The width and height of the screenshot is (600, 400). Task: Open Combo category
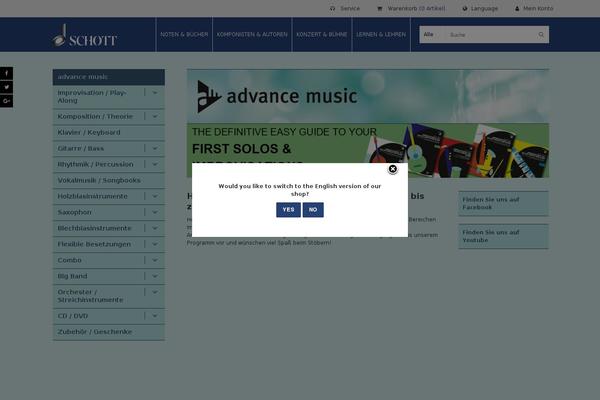tap(70, 260)
